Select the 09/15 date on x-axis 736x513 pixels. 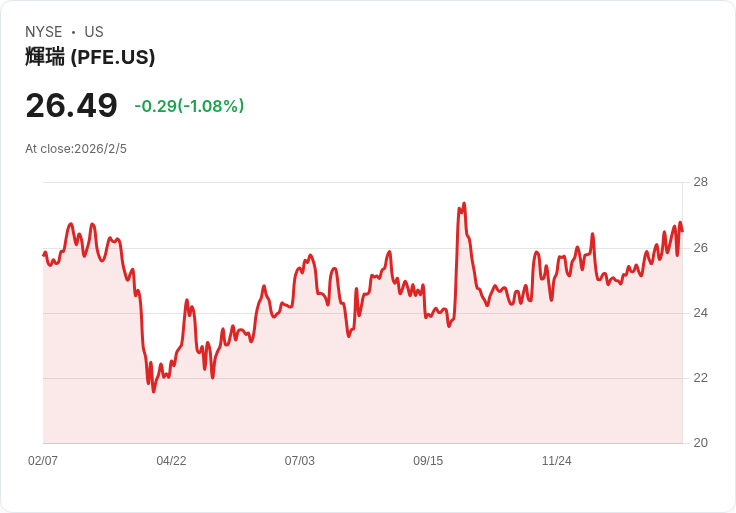pos(428,461)
